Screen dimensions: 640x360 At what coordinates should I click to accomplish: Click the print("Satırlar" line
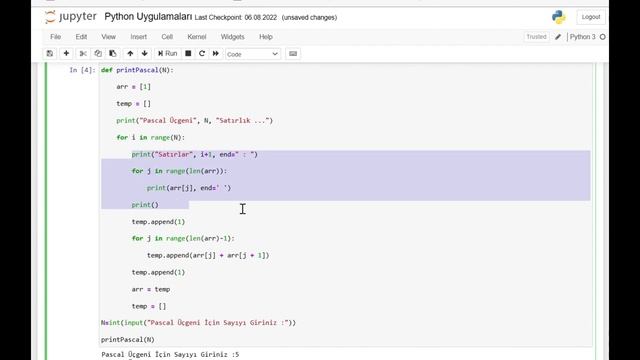click(x=195, y=154)
